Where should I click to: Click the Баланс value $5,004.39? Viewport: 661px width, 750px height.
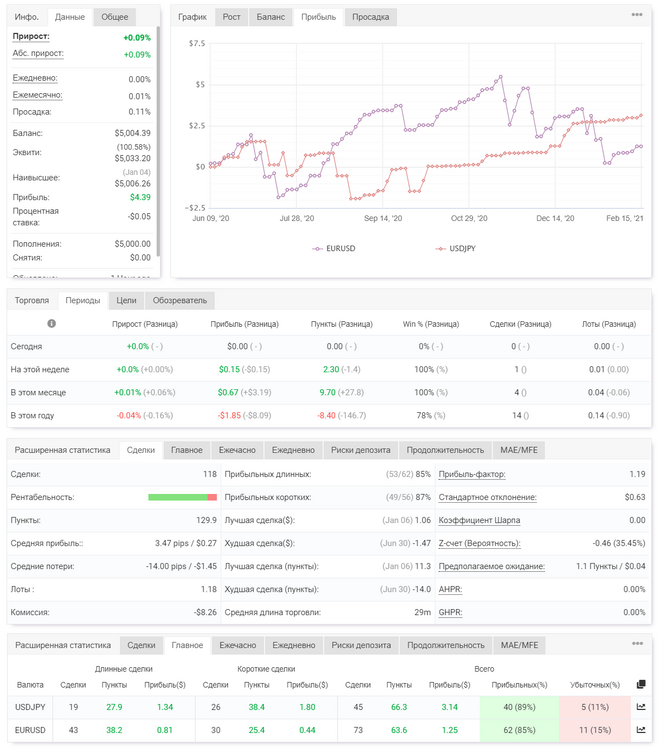(132, 133)
